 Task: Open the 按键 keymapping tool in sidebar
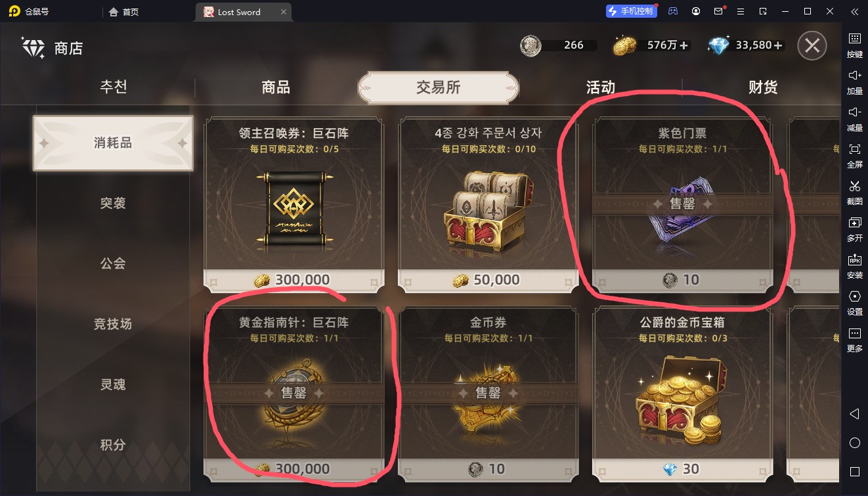click(855, 45)
